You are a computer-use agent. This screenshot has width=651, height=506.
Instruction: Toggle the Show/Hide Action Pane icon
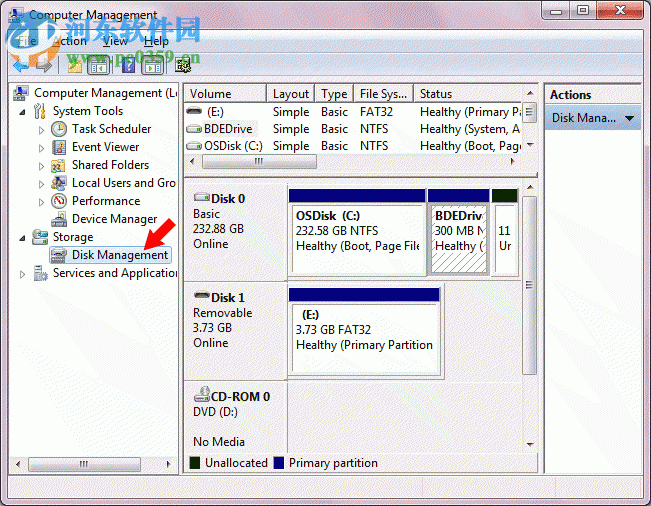153,65
